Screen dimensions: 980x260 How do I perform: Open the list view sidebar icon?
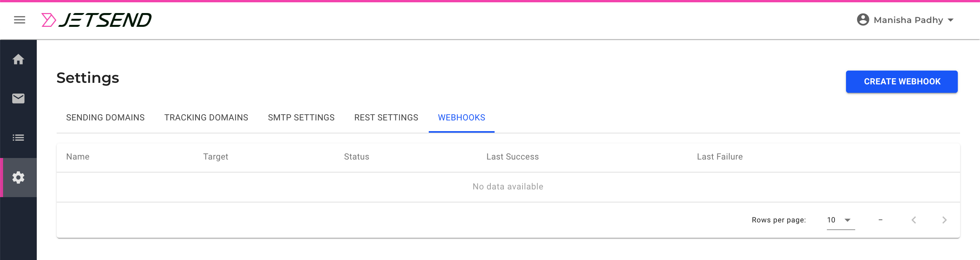point(18,138)
